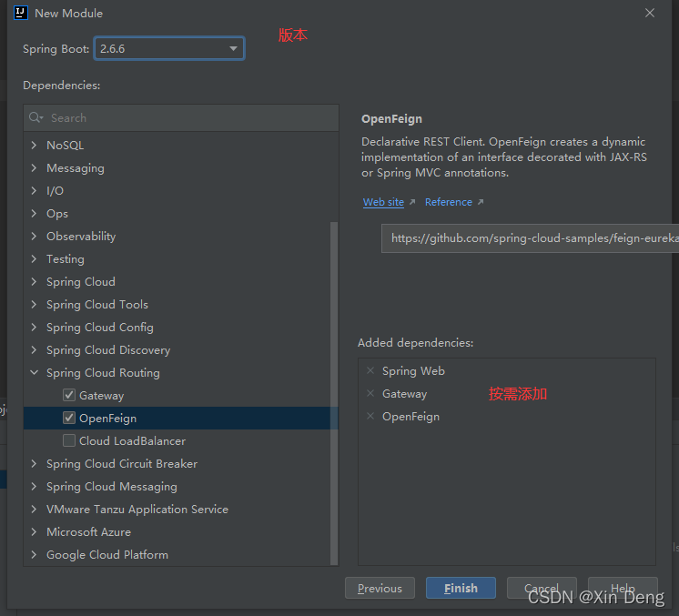Expand the Observability category
The image size is (679, 616).
point(35,236)
